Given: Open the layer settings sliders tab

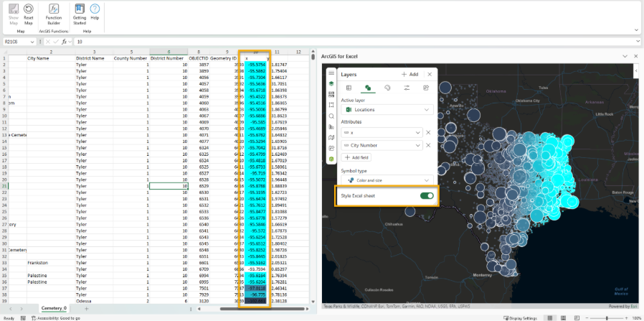Looking at the screenshot, I should point(407,88).
